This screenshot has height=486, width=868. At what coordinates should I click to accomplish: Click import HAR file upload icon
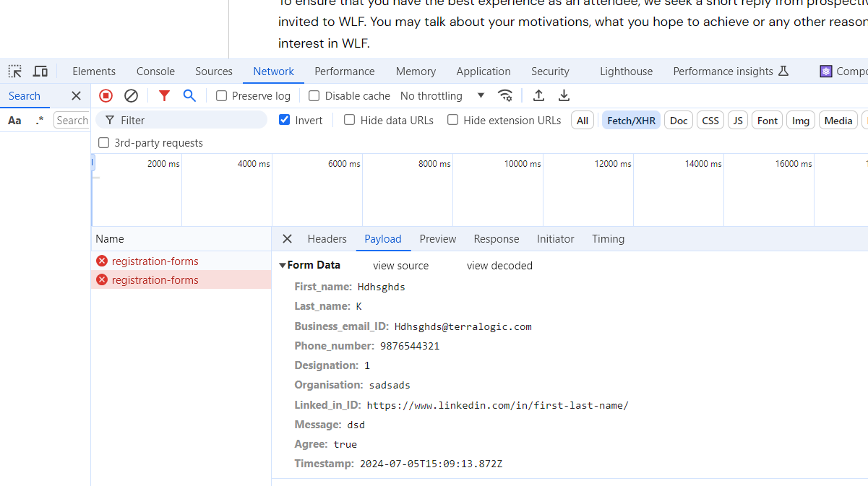[538, 95]
